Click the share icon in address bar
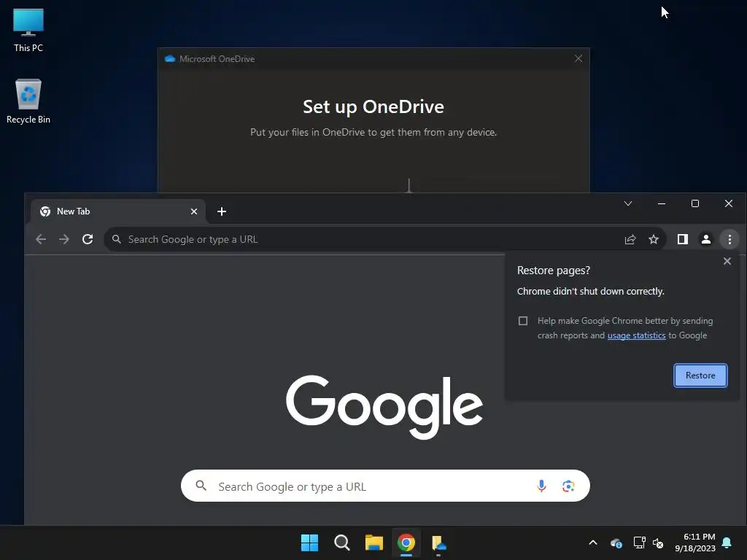 point(630,239)
